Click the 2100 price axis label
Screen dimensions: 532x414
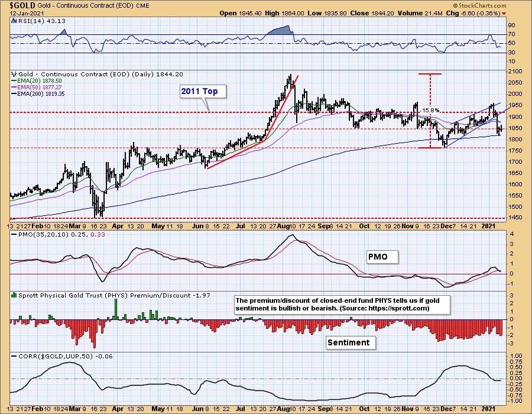point(515,72)
